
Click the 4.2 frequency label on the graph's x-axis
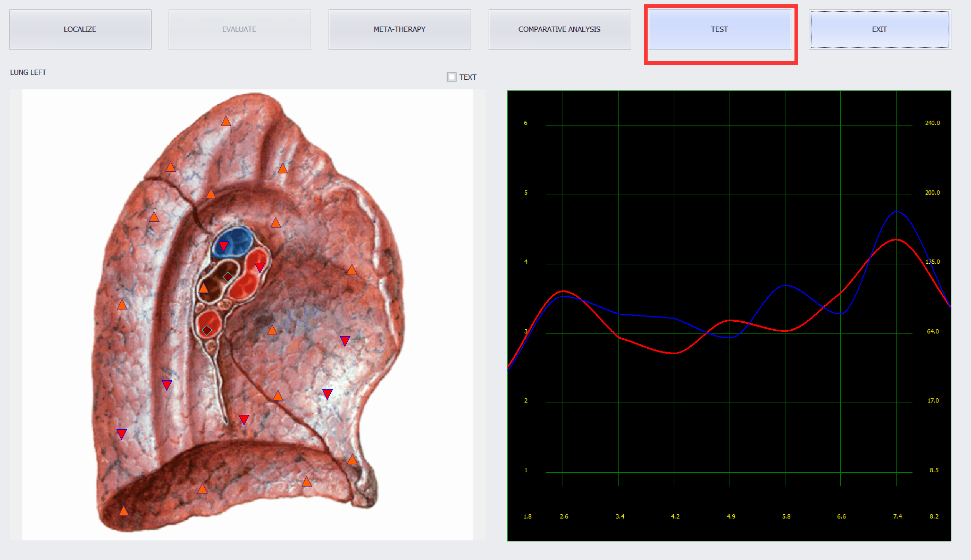point(675,516)
